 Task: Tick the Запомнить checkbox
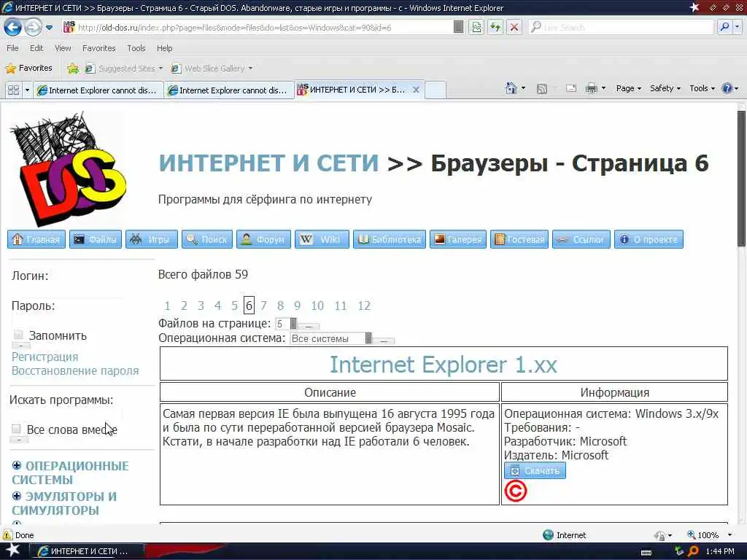point(18,335)
